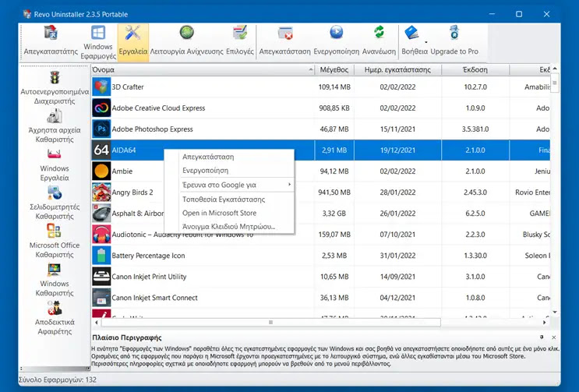Image resolution: width=579 pixels, height=392 pixels.
Task: Select the Battery Percentage Icon name
Action: point(148,256)
